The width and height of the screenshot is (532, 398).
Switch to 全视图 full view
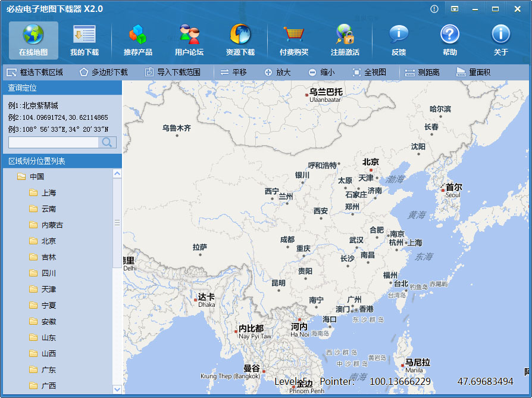click(369, 72)
